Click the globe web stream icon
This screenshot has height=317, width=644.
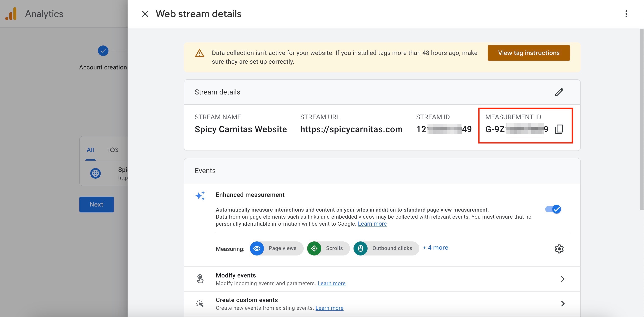point(96,173)
